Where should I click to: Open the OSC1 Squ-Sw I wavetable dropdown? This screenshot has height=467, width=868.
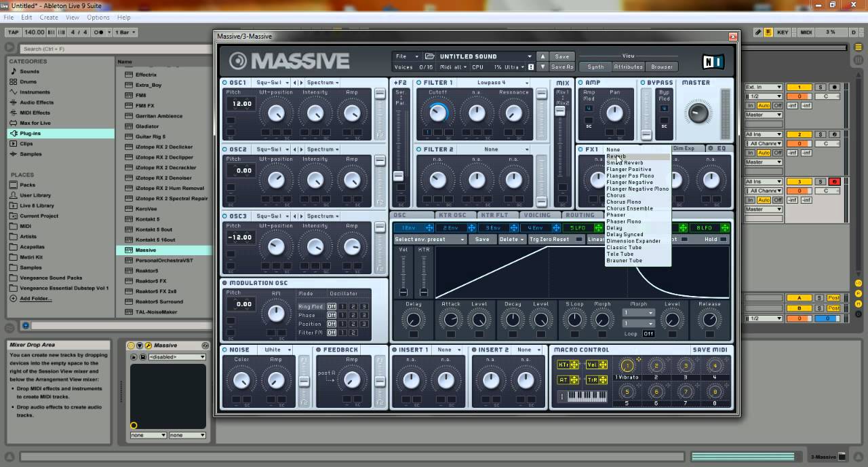[272, 83]
